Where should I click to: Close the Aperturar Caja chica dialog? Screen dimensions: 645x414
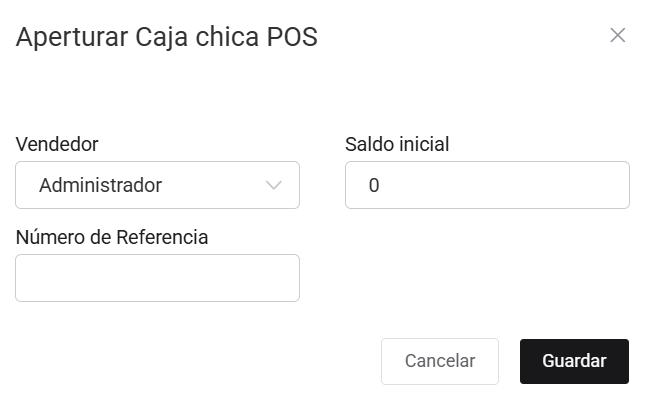pyautogui.click(x=617, y=36)
